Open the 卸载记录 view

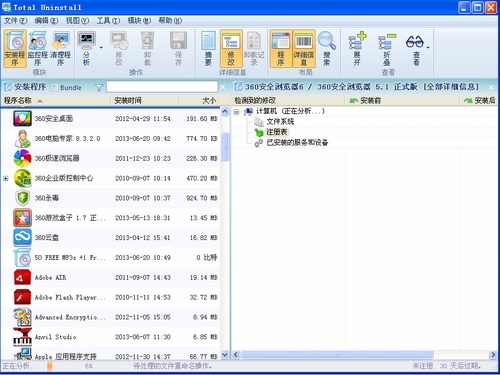click(x=254, y=49)
